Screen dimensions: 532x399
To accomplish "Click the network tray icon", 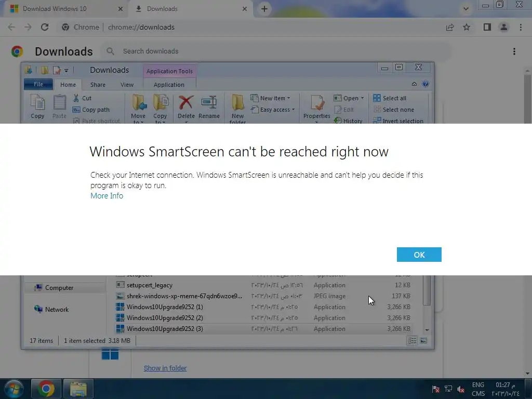I will click(448, 389).
